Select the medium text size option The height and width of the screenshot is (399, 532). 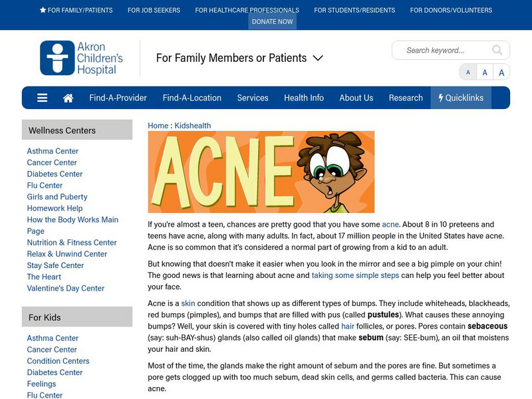pos(484,72)
